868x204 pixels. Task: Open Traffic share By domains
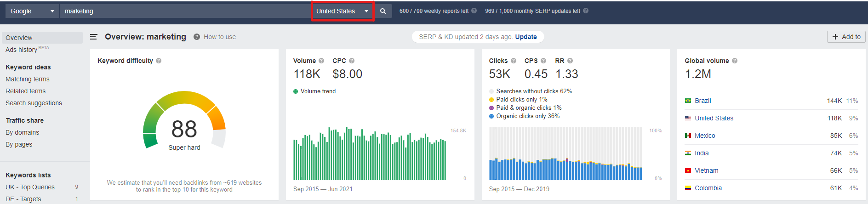(23, 132)
